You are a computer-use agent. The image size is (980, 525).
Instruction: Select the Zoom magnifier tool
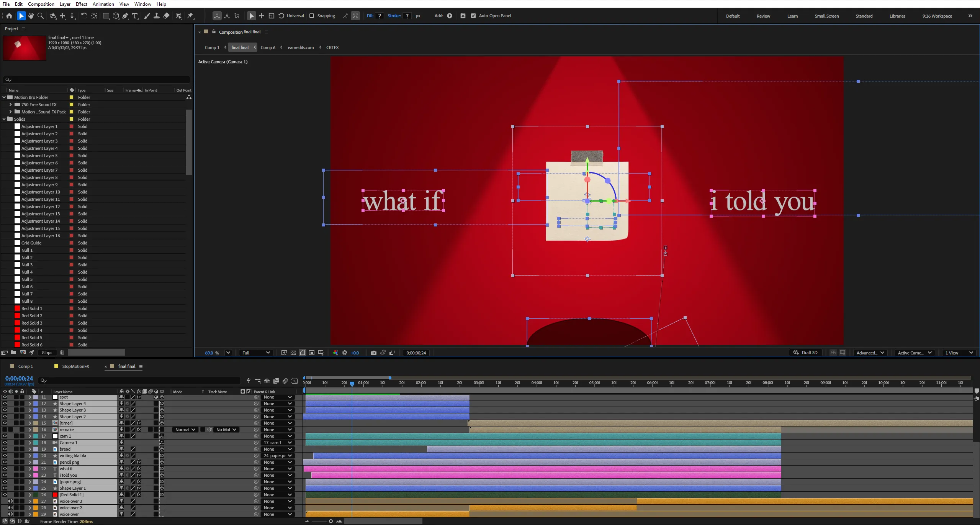point(41,16)
